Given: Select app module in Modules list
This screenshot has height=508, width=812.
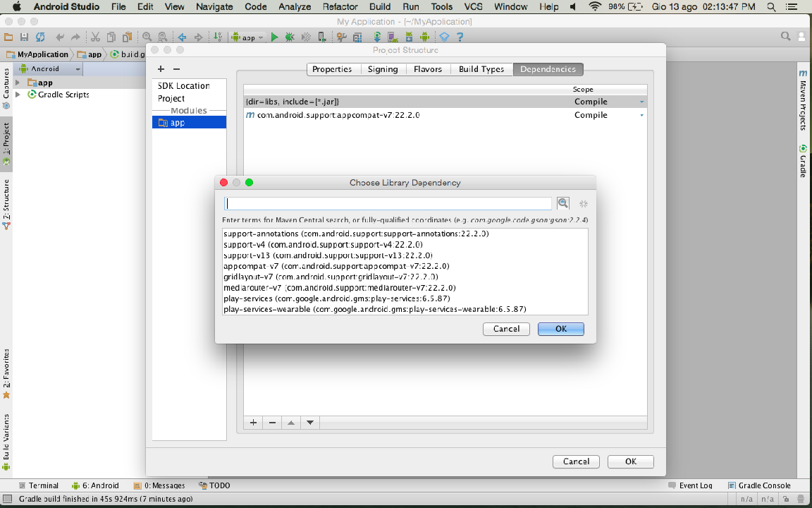Looking at the screenshot, I should click(x=189, y=123).
